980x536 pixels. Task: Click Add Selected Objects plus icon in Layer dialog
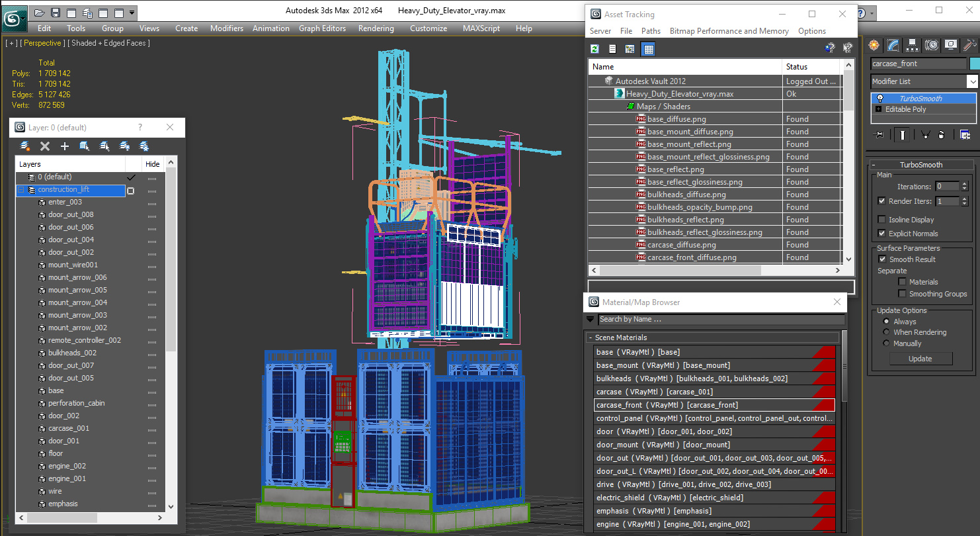tap(65, 146)
